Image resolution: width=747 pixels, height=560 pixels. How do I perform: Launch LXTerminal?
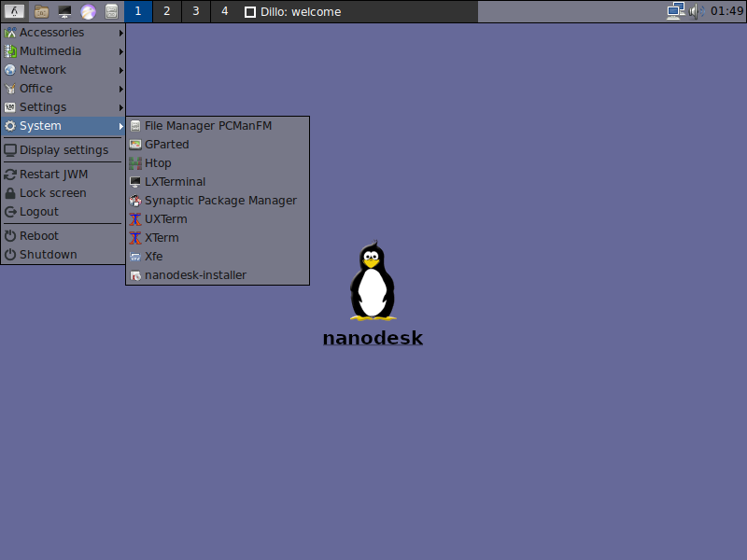point(218,182)
